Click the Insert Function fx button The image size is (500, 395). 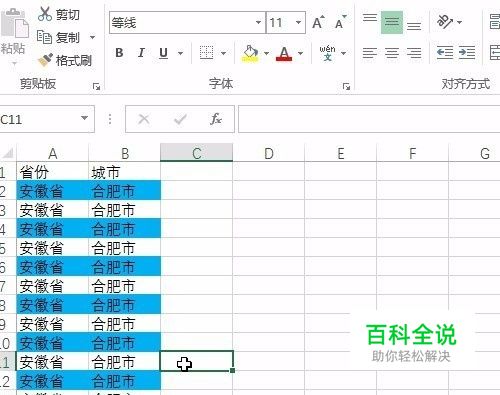click(216, 119)
